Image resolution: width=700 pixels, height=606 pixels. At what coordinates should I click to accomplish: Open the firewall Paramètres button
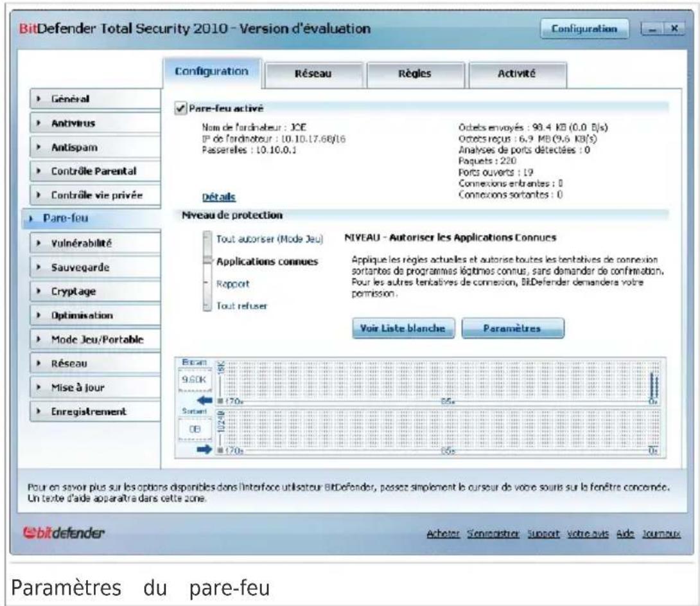(x=512, y=328)
